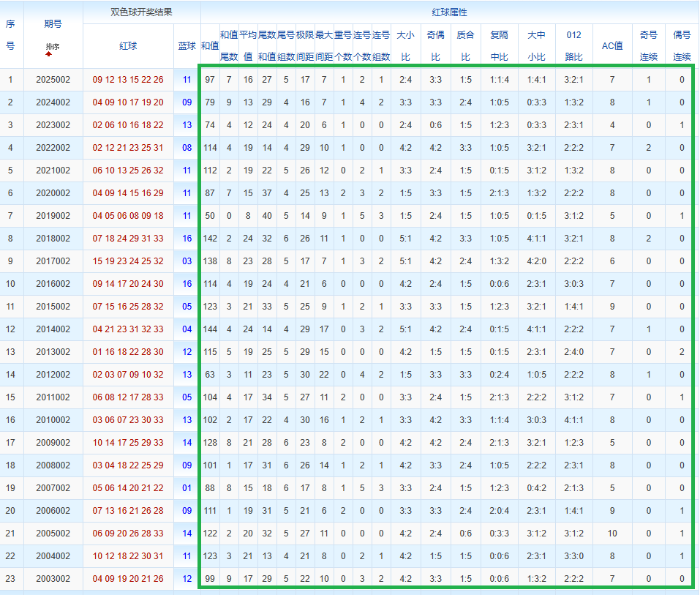Click the red sort arrow under 期号

[49, 53]
